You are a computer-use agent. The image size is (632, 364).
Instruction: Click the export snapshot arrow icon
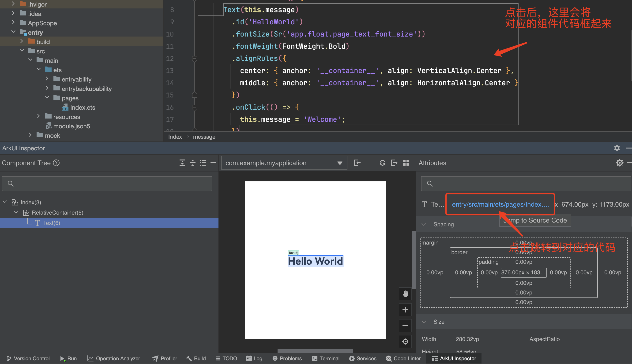pyautogui.click(x=394, y=163)
